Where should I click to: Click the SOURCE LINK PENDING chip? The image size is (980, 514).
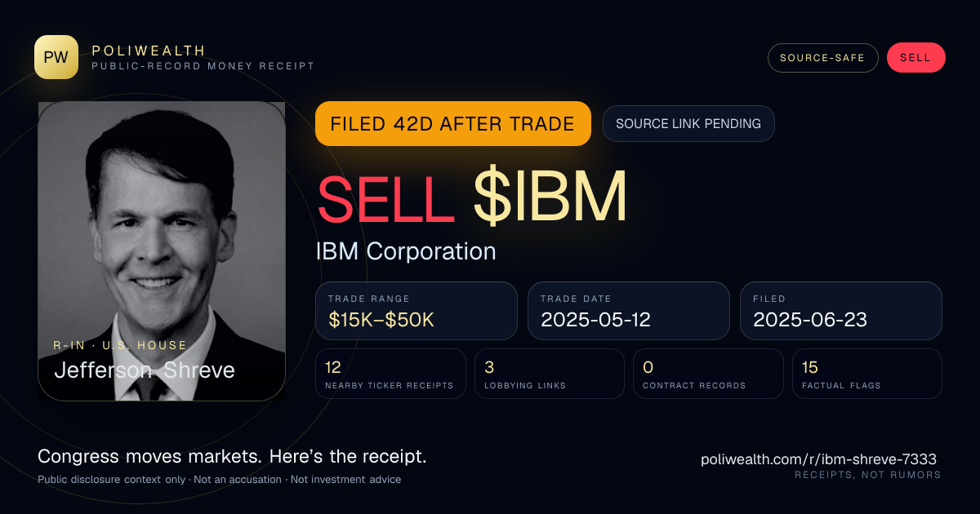[x=688, y=124]
